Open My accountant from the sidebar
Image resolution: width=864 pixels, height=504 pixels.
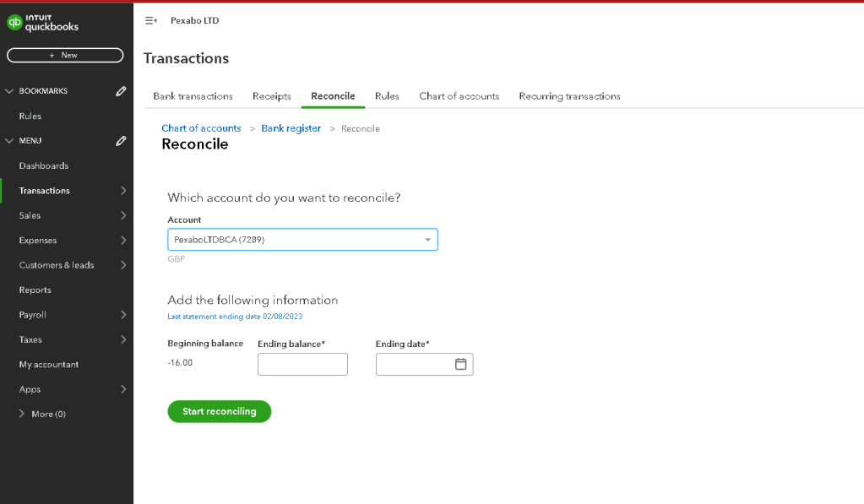click(x=48, y=364)
